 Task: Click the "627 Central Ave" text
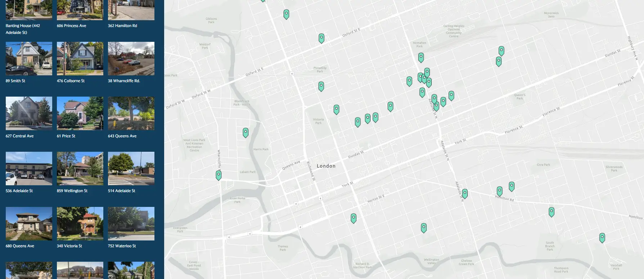pos(19,136)
